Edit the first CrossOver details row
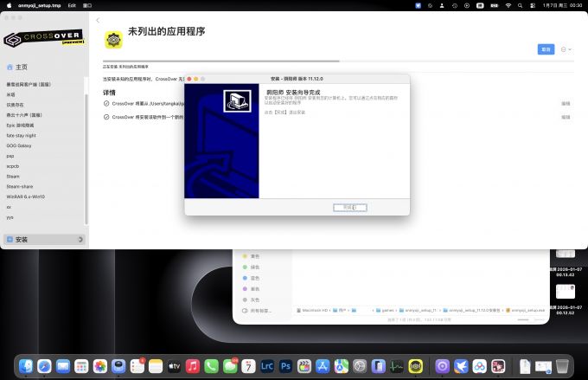This screenshot has width=588, height=380. [x=566, y=104]
